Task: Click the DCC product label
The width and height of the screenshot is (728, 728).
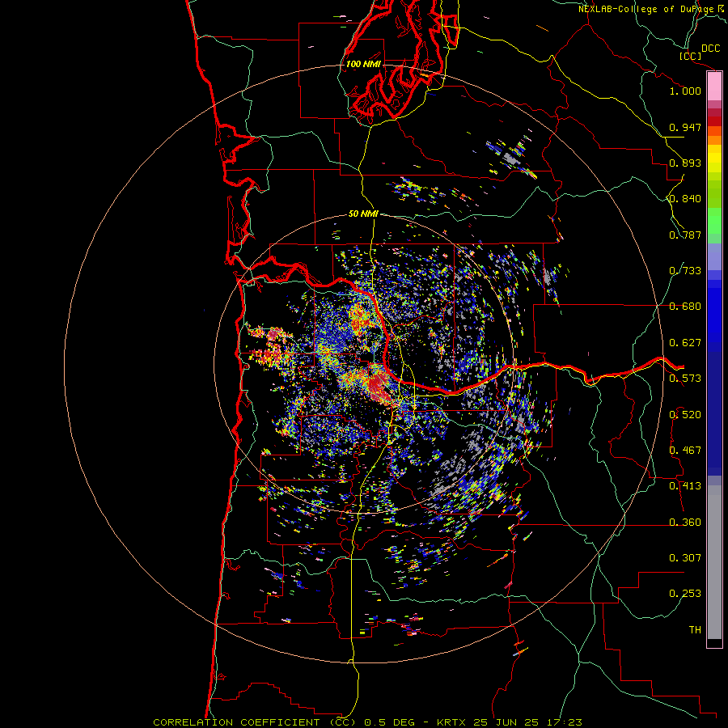Action: click(x=711, y=49)
